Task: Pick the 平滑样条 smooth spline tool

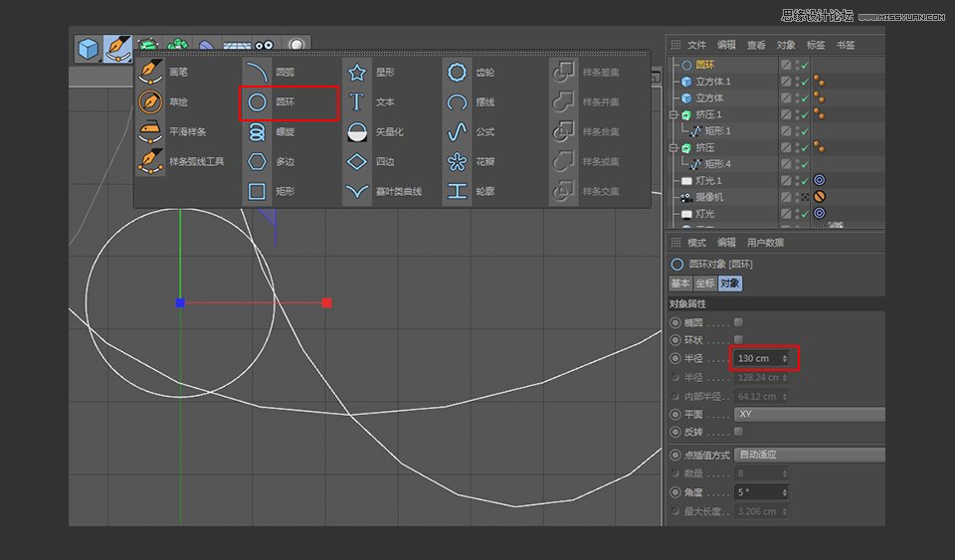Action: [172, 131]
